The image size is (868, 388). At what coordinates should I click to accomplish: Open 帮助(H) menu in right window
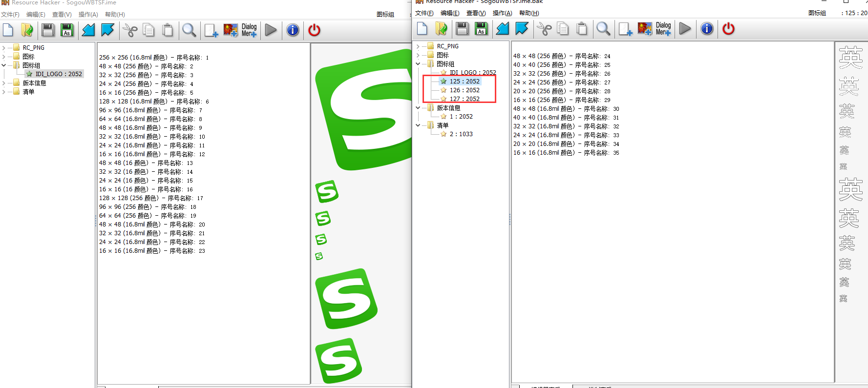point(529,13)
